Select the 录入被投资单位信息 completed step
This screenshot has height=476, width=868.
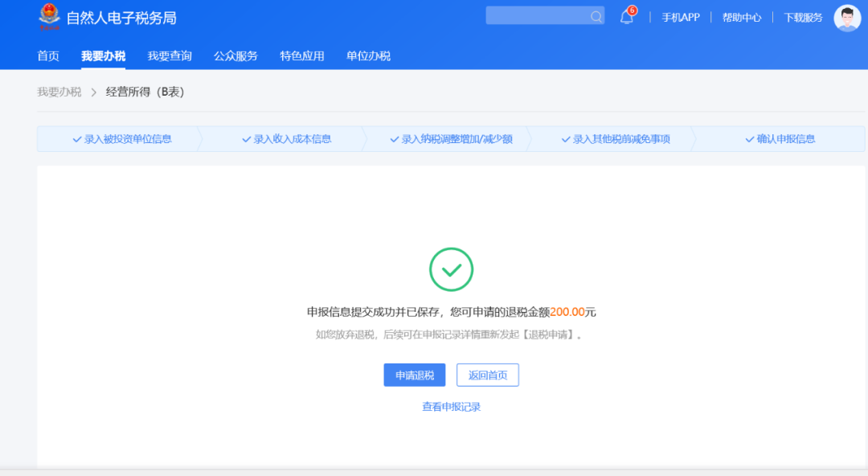(x=121, y=138)
